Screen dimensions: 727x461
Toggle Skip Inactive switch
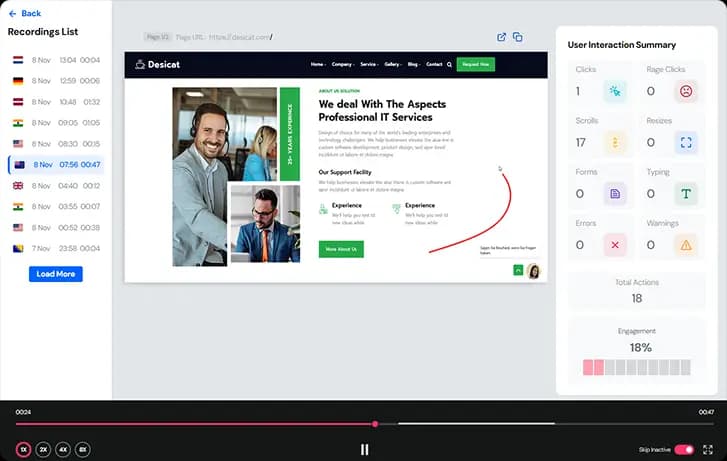684,449
